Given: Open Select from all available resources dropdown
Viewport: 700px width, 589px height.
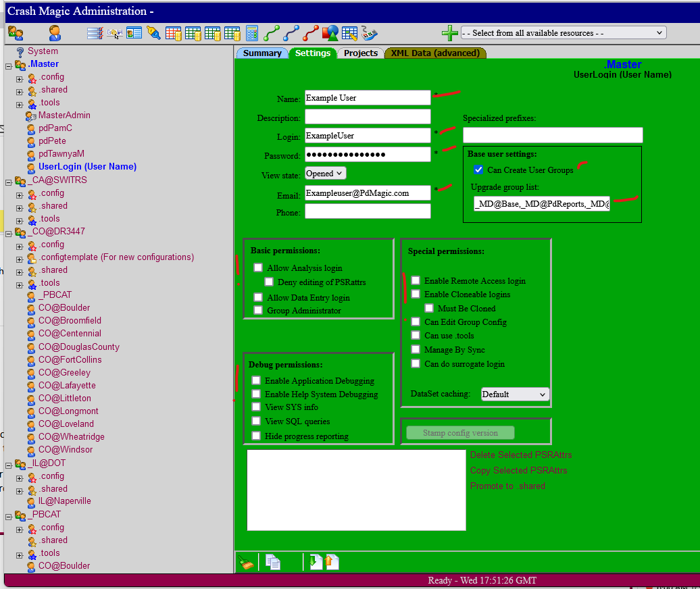Looking at the screenshot, I should coord(564,33).
